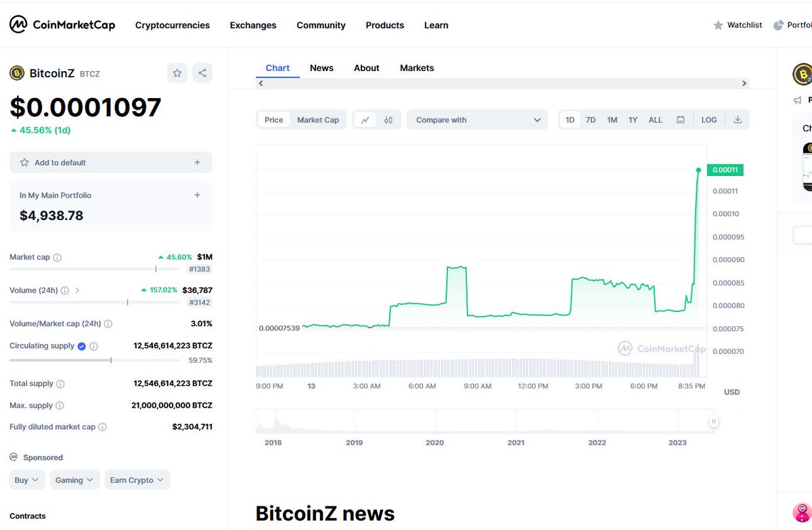The image size is (812, 530).
Task: Click the share icon next to BitcoinZ
Action: click(x=202, y=73)
